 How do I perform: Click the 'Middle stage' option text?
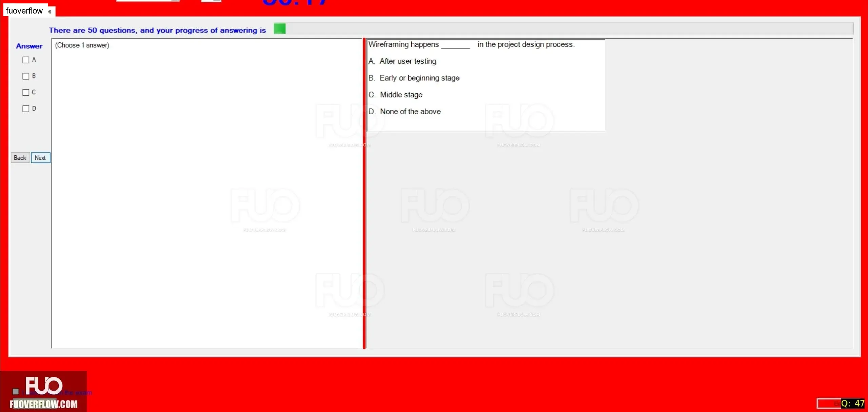point(401,95)
